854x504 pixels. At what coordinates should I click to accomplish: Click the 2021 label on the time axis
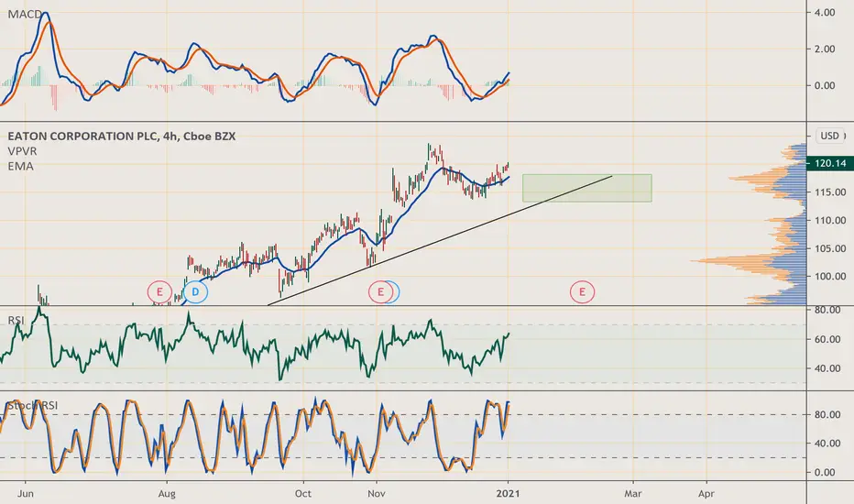tap(508, 494)
